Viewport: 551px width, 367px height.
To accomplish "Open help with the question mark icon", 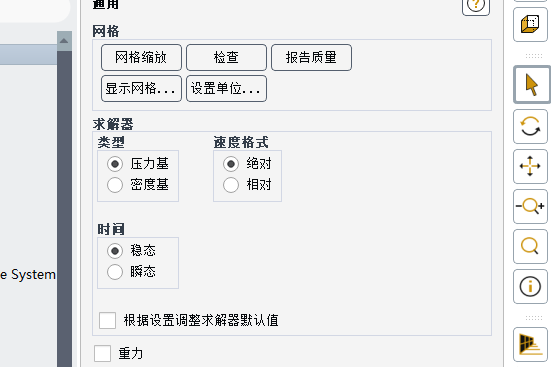I will click(x=476, y=5).
